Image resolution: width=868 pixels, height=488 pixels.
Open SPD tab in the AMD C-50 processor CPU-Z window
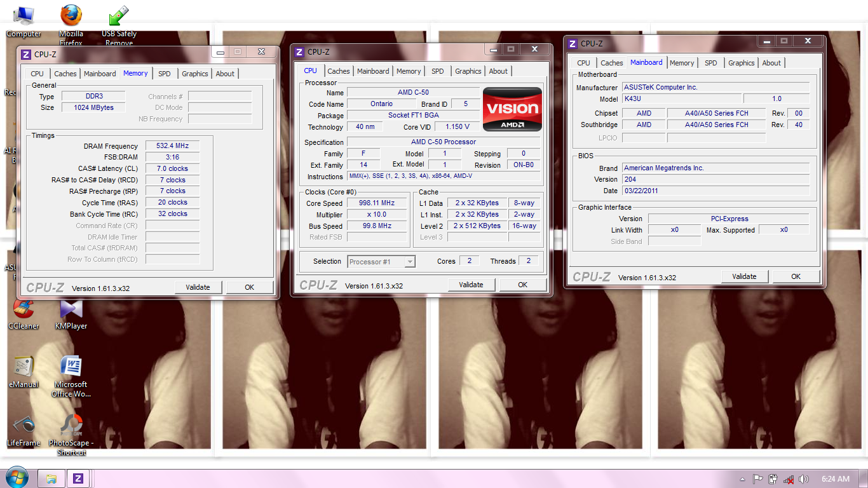438,71
